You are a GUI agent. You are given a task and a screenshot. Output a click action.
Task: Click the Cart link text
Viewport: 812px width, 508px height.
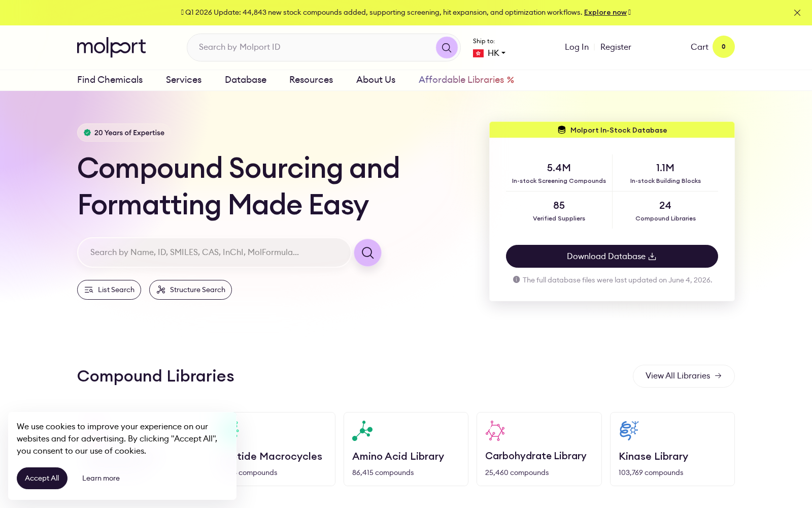699,47
